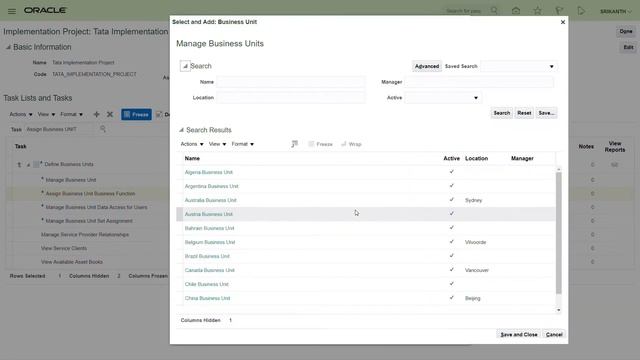Select Vancouver location cell
The height and width of the screenshot is (360, 640).
[477, 270]
